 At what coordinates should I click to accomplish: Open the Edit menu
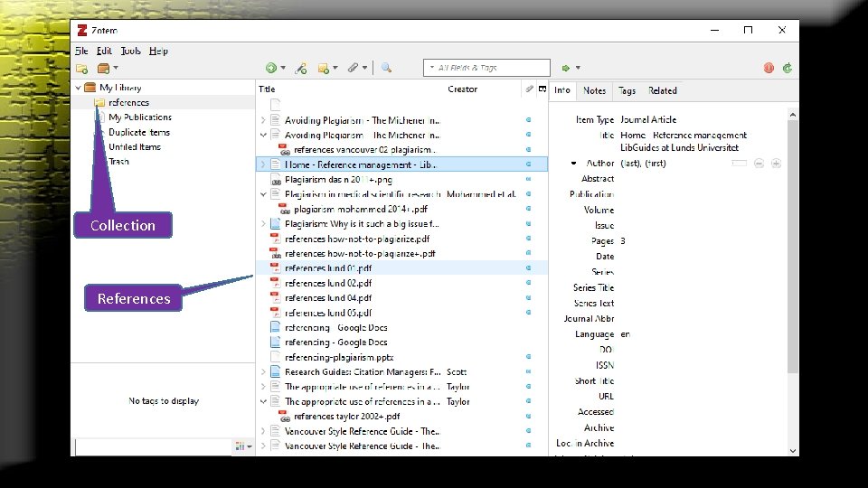point(104,51)
